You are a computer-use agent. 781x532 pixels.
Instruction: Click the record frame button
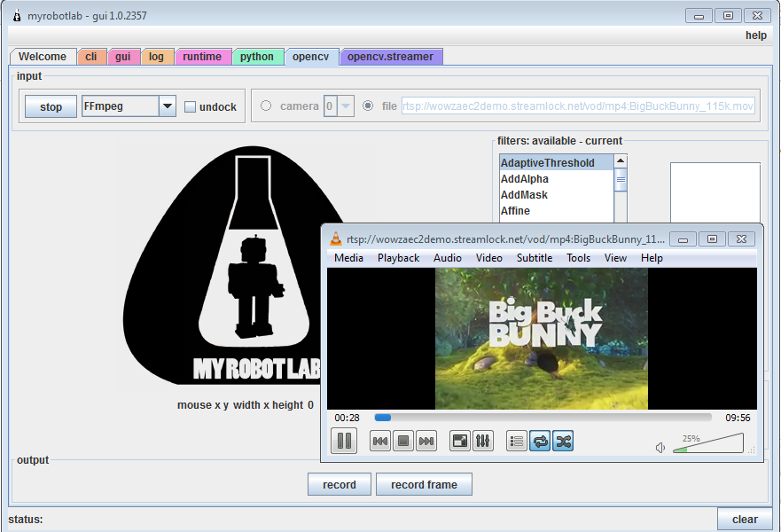pyautogui.click(x=424, y=485)
